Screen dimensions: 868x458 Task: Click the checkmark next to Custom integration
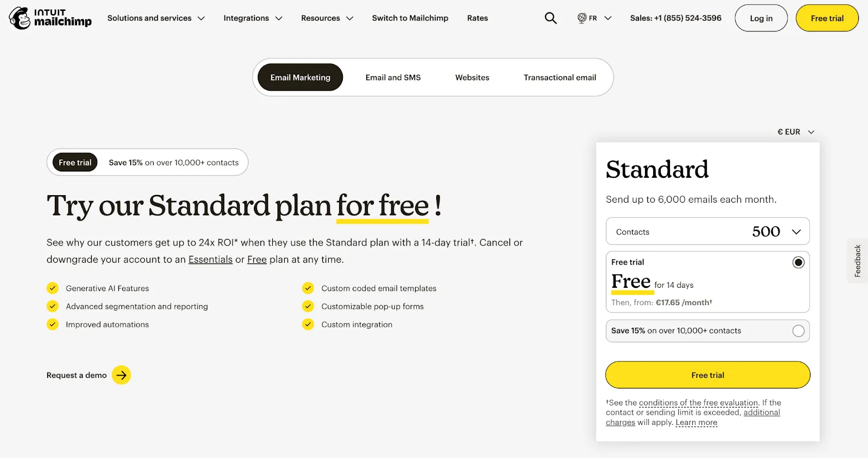point(308,324)
